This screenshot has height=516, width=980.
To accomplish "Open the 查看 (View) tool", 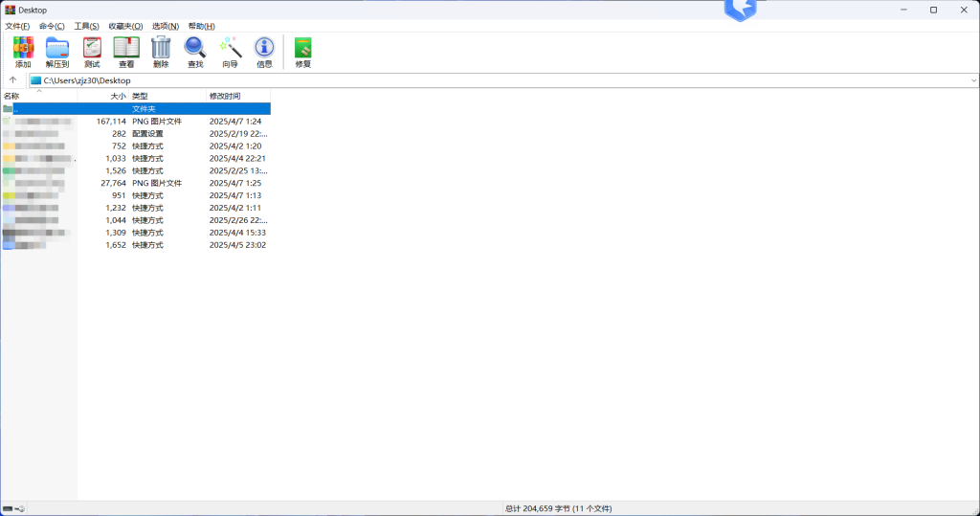I will [x=126, y=52].
